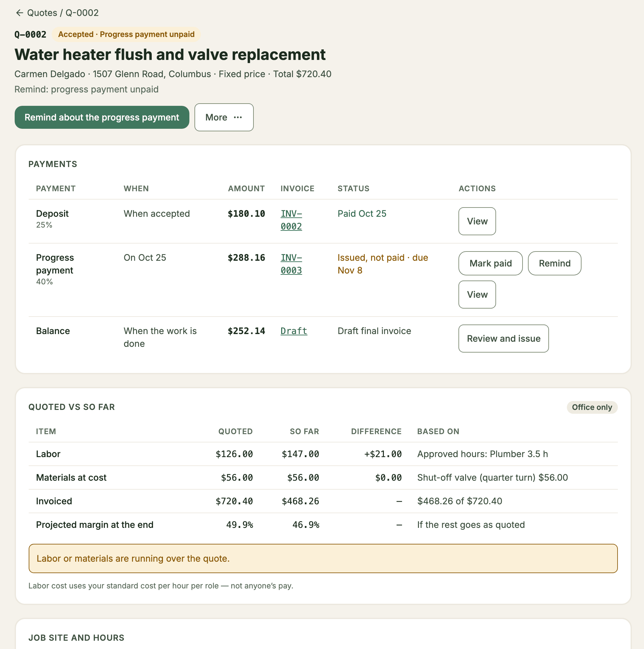Click the Issued, not paid status text
This screenshot has width=644, height=649.
(383, 264)
